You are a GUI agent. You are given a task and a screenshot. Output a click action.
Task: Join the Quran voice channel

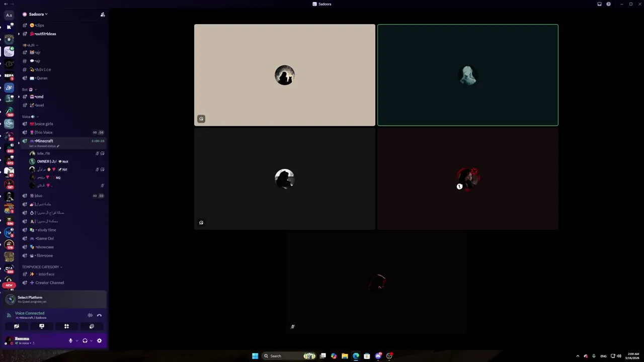tap(63, 78)
